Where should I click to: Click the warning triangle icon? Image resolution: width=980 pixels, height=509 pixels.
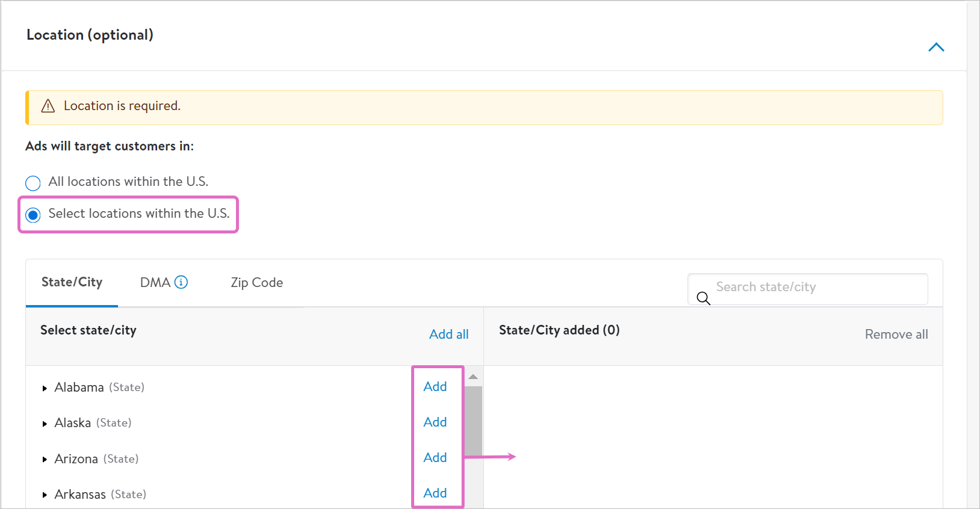[48, 106]
